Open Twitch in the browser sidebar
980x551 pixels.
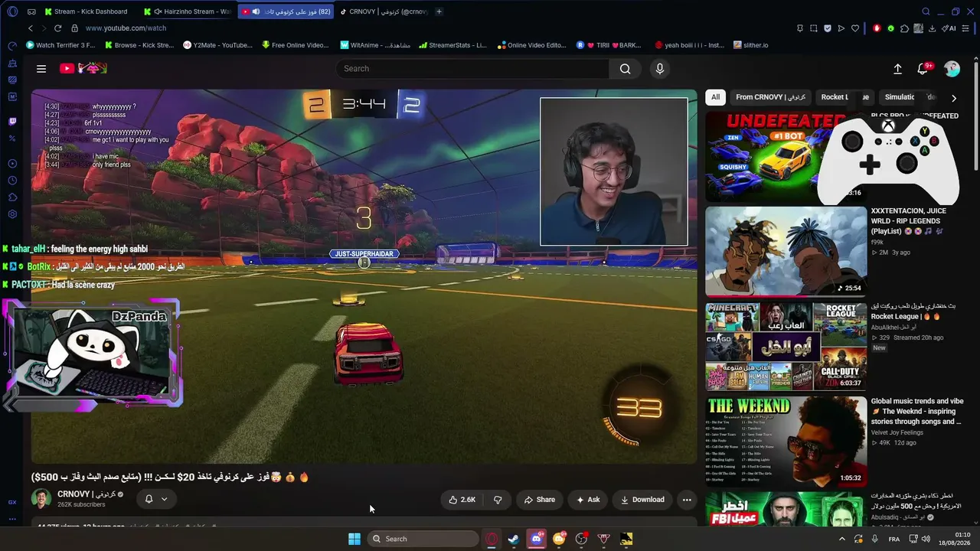pos(12,122)
